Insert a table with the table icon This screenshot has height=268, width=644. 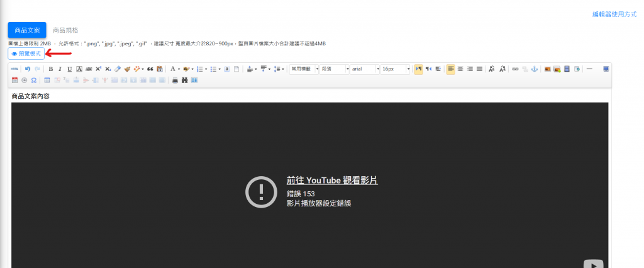pyautogui.click(x=47, y=80)
